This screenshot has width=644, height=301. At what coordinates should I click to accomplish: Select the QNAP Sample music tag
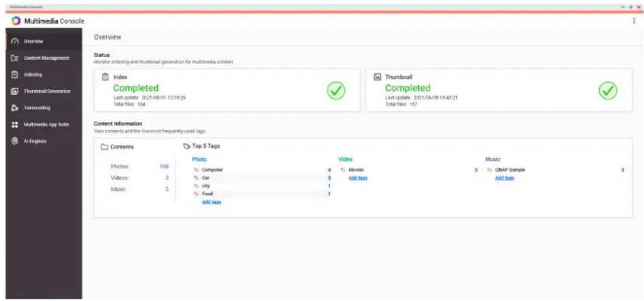510,170
